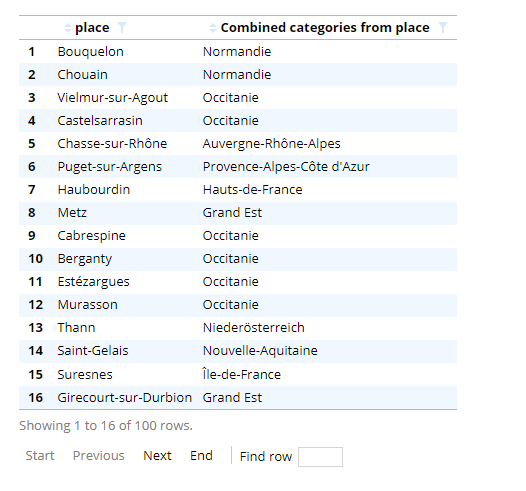This screenshot has width=526, height=491.
Task: Focus the Find row input box
Action: tap(320, 457)
